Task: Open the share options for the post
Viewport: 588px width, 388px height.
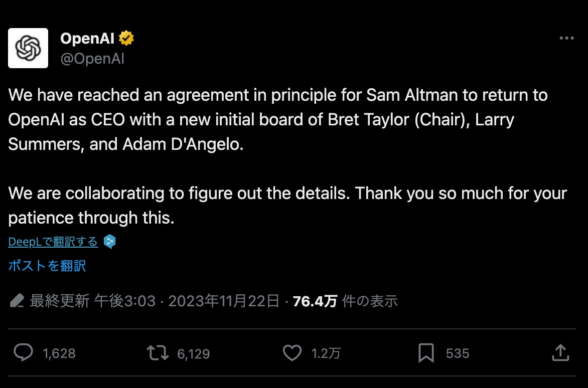Action: pyautogui.click(x=561, y=353)
